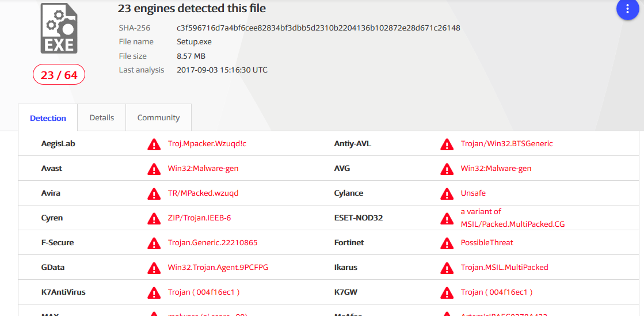
Task: Click the warning triangle for ESET-NOD32
Action: [x=447, y=218]
